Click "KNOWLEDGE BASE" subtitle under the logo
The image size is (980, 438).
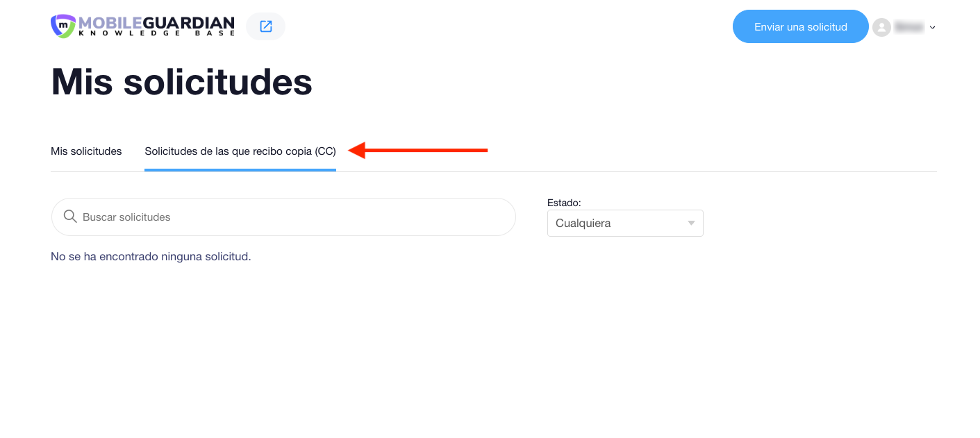[x=156, y=33]
